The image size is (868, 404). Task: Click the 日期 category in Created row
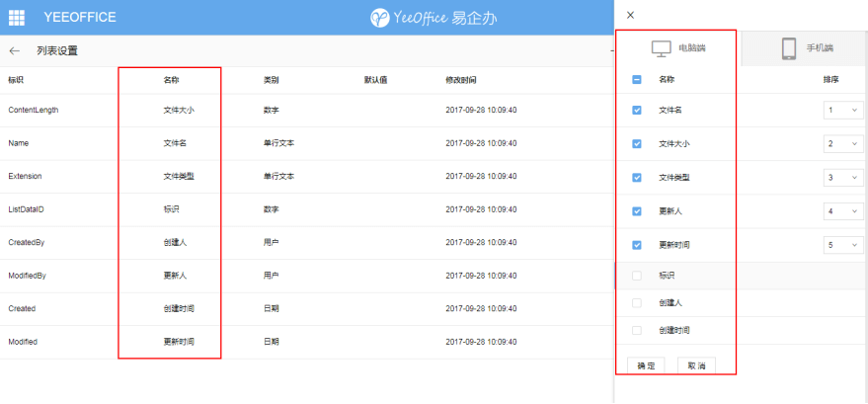coord(271,309)
